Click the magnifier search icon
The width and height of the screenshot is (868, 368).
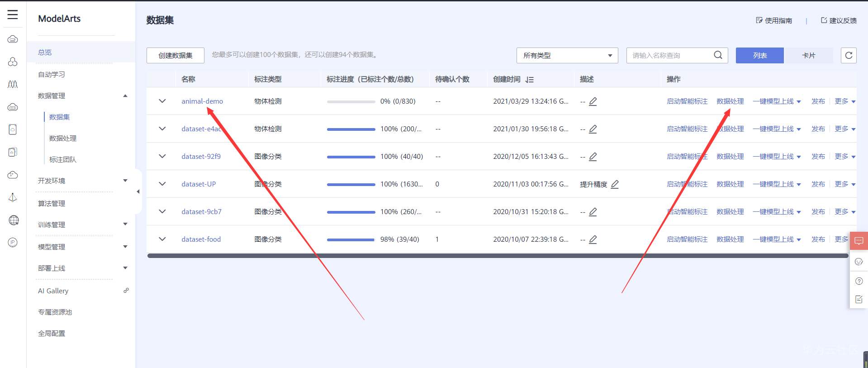coord(718,55)
